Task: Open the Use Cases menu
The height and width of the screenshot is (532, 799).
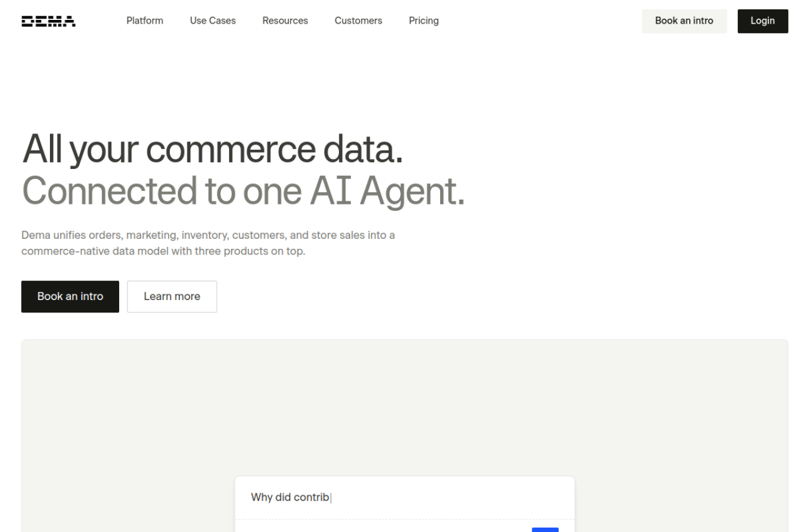Action: pyautogui.click(x=213, y=21)
